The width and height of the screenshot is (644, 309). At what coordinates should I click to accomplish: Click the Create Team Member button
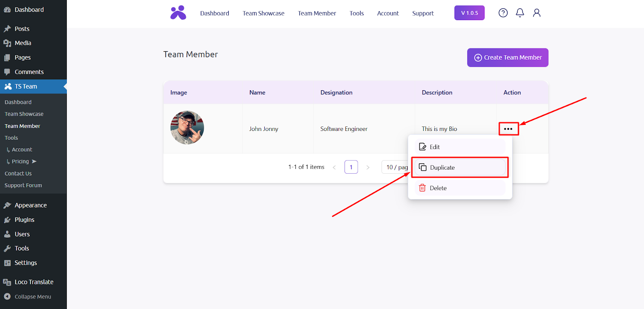tap(508, 58)
